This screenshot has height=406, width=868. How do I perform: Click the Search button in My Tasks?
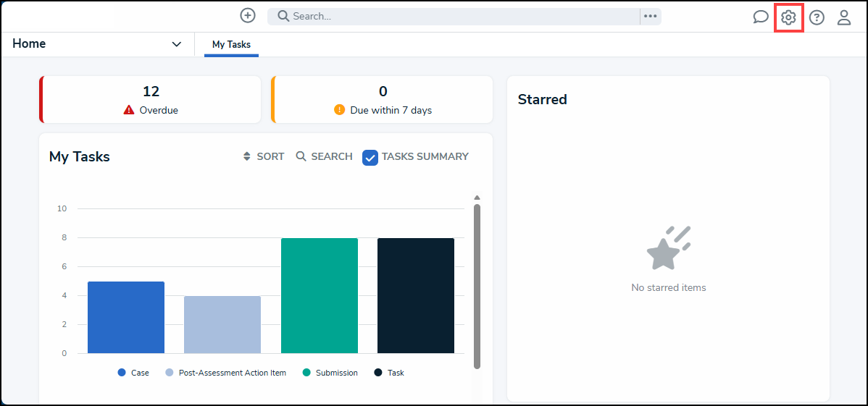(324, 156)
